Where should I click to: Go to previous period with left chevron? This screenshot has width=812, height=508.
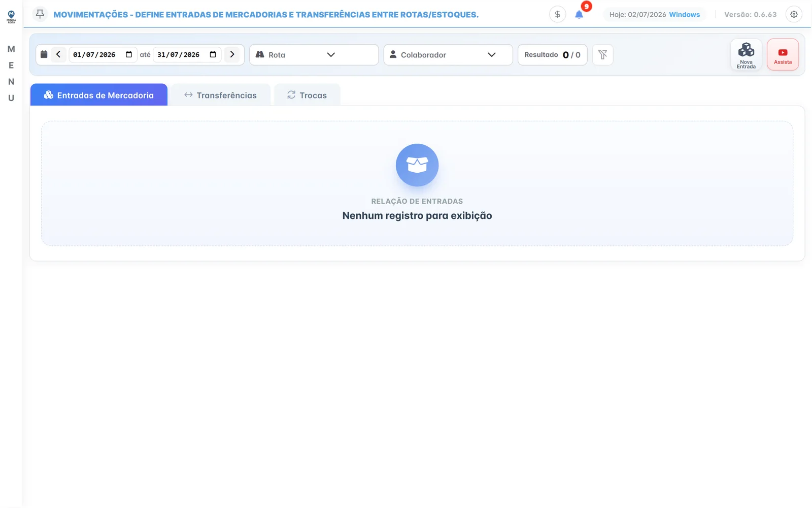coord(58,54)
